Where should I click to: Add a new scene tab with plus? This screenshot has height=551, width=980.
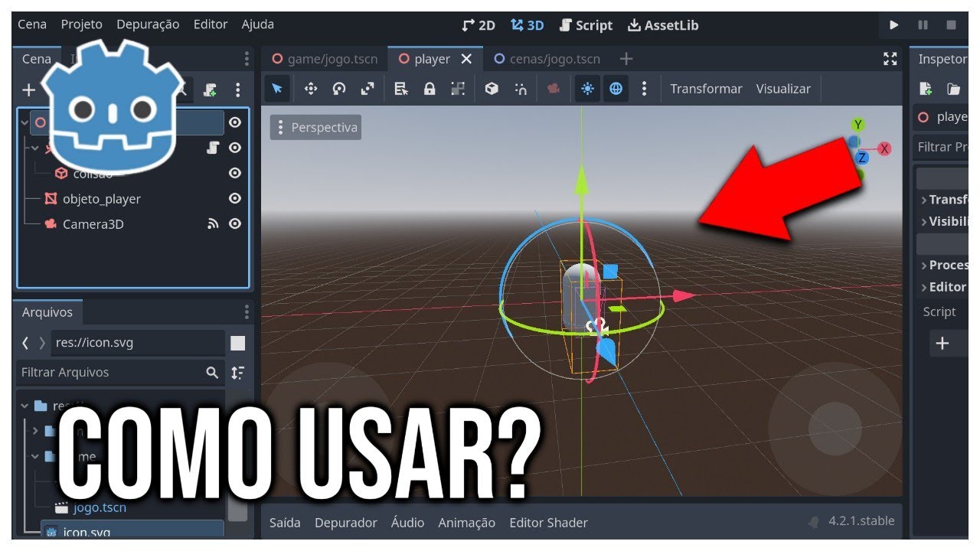coord(626,59)
